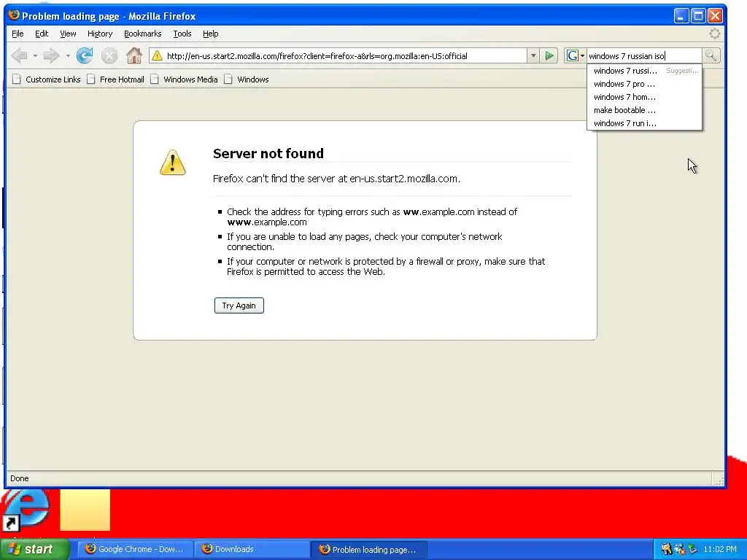Open the search engine selector dropdown
The height and width of the screenshot is (560, 747).
582,55
